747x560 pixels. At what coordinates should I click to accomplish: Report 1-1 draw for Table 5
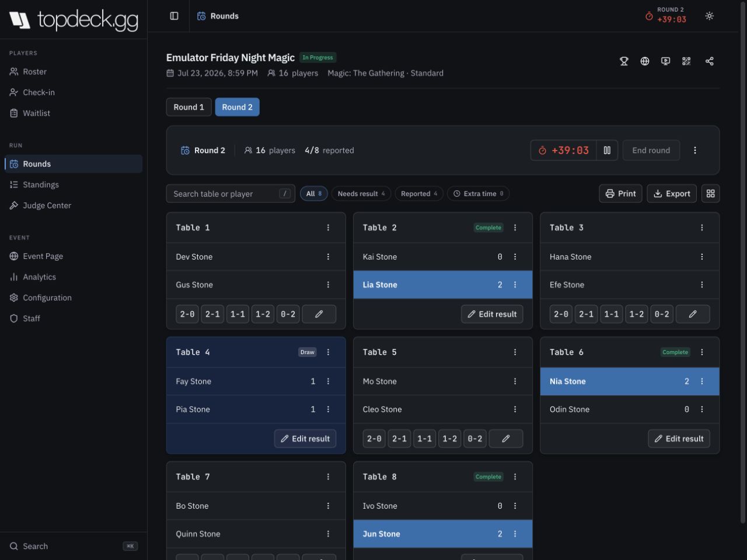pos(424,439)
